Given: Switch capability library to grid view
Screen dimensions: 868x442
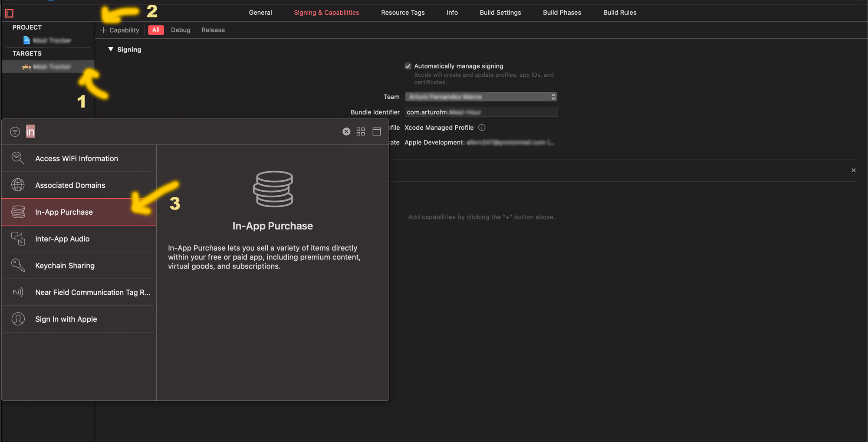Looking at the screenshot, I should point(361,131).
